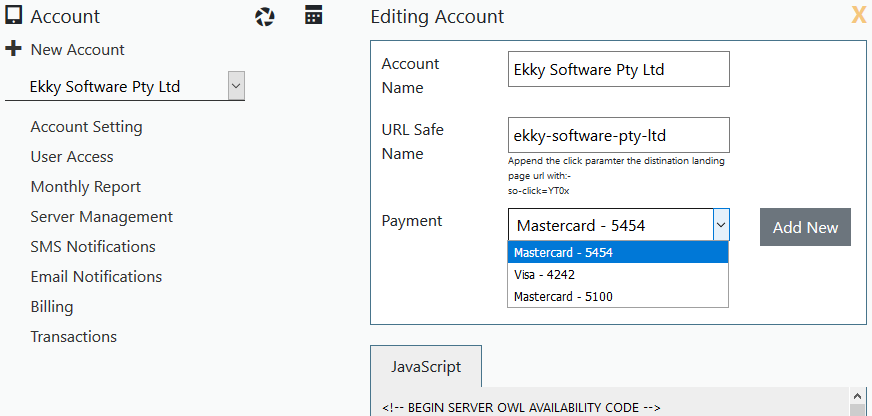Click the so-click=YT0x parameter text
Viewport: 872px width, 416px height.
pos(539,190)
